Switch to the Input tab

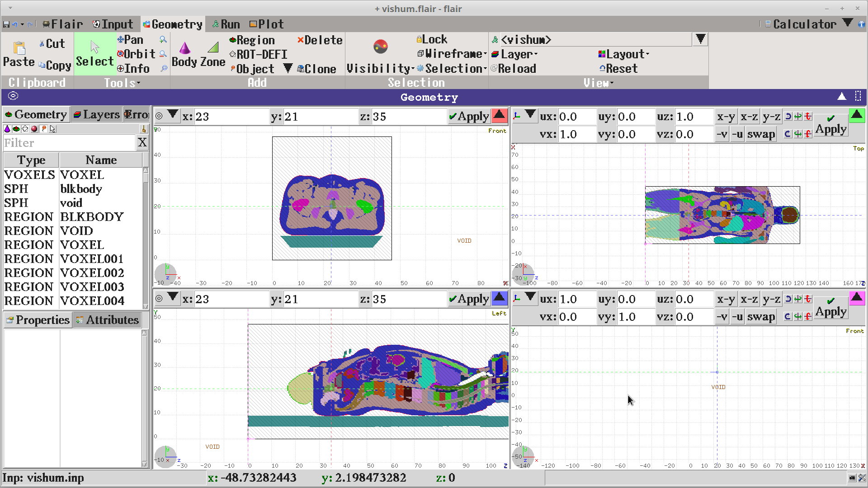point(113,24)
